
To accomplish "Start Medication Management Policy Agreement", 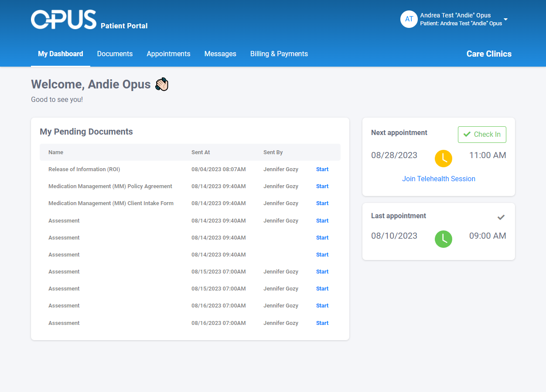I will click(322, 186).
